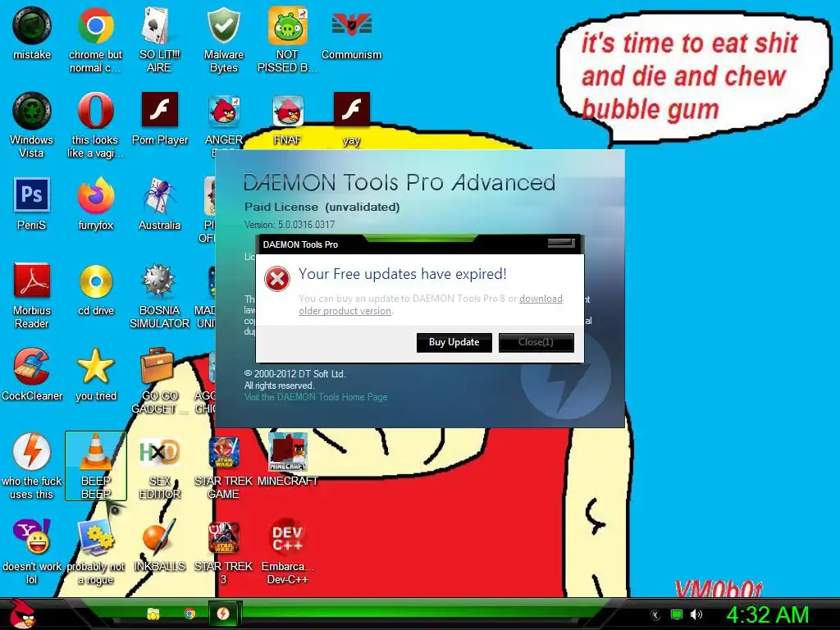Click the 4:32 AM clock
840x630 pixels.
tap(767, 614)
